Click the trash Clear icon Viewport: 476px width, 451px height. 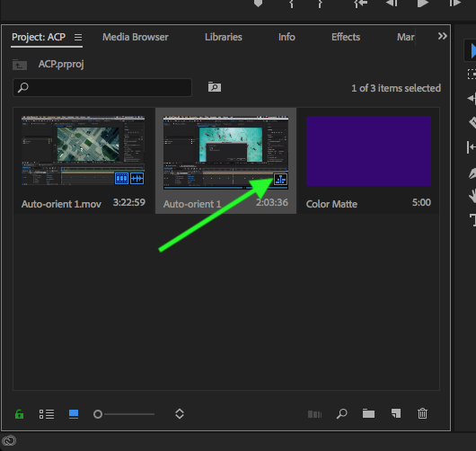422,413
